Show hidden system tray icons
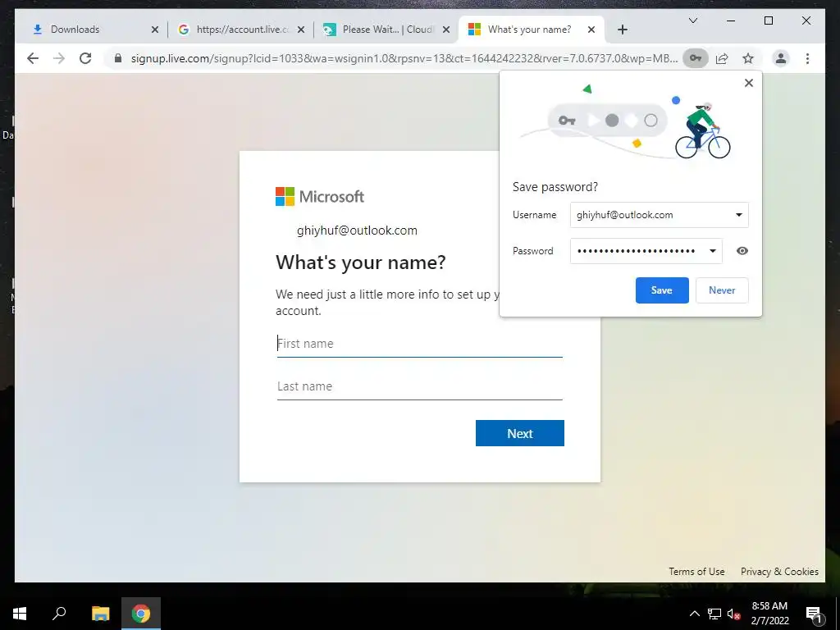The width and height of the screenshot is (840, 630). point(694,614)
